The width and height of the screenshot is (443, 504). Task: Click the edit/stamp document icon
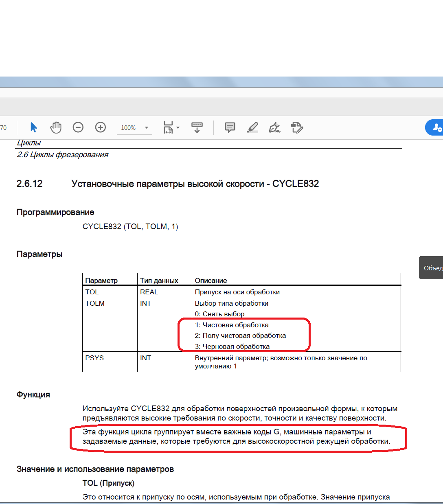[297, 127]
